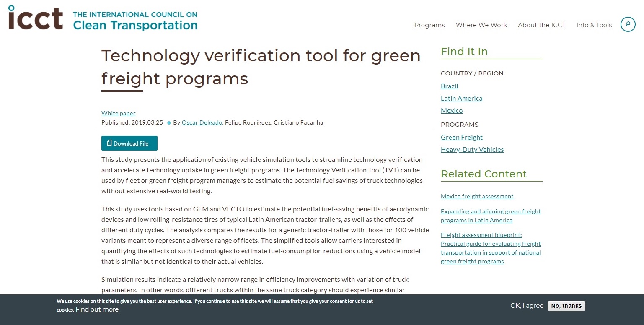Open Green Freight program link
644x325 pixels.
click(462, 137)
